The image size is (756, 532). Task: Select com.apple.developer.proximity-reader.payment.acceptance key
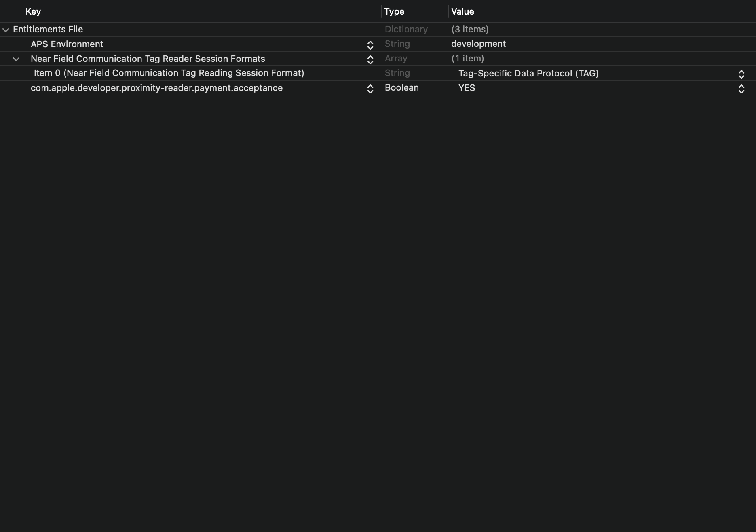(x=156, y=88)
